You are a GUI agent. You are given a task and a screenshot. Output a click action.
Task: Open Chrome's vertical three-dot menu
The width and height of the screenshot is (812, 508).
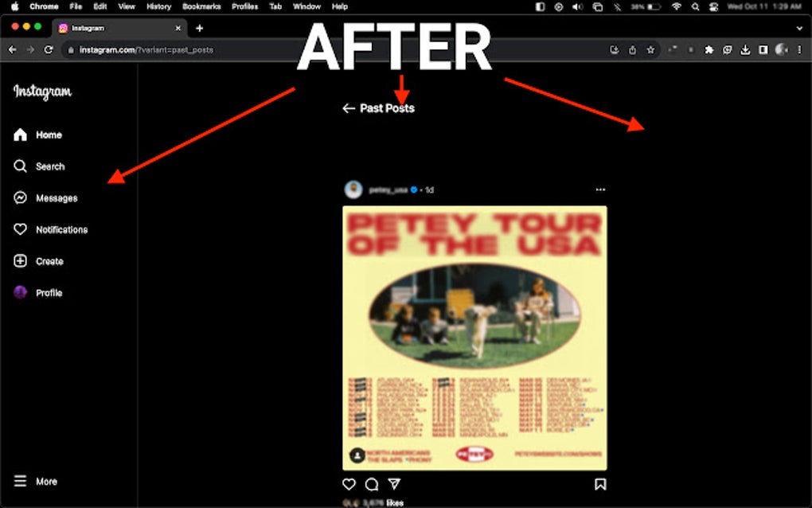tap(800, 49)
